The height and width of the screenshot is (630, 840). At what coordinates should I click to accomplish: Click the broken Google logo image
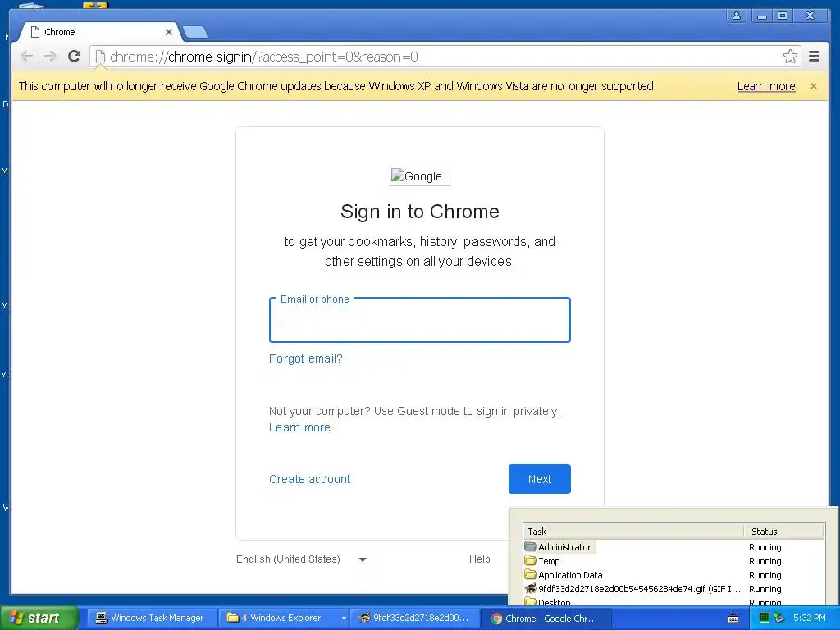(x=419, y=176)
